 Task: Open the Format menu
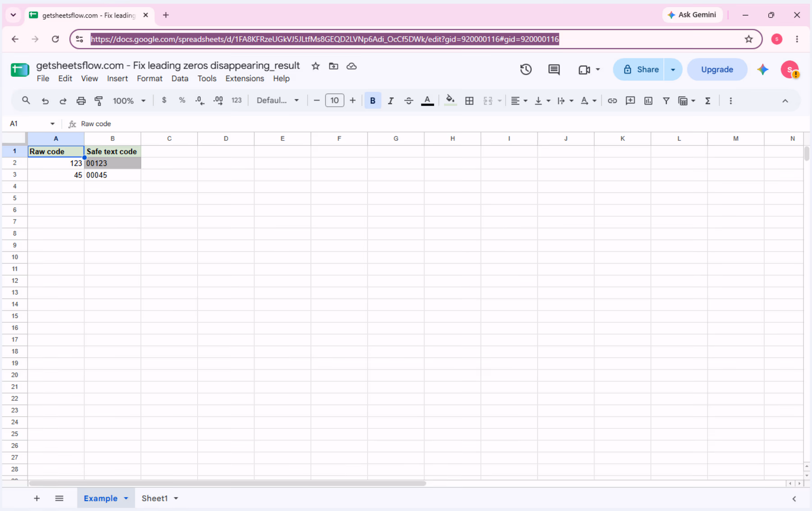click(x=149, y=79)
